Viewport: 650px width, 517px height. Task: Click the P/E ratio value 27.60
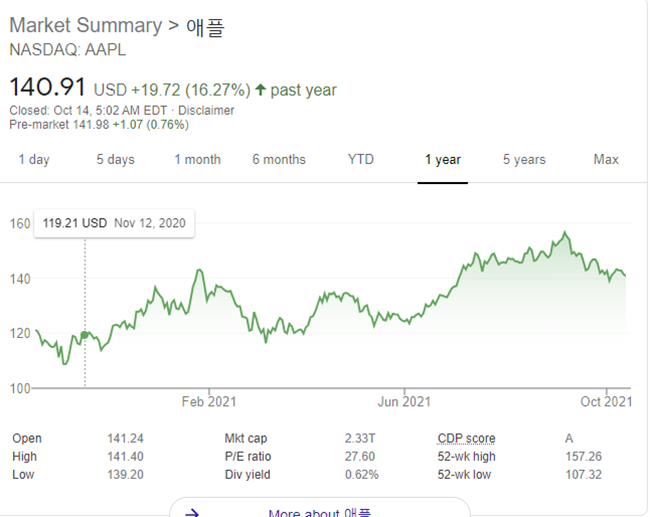[360, 456]
